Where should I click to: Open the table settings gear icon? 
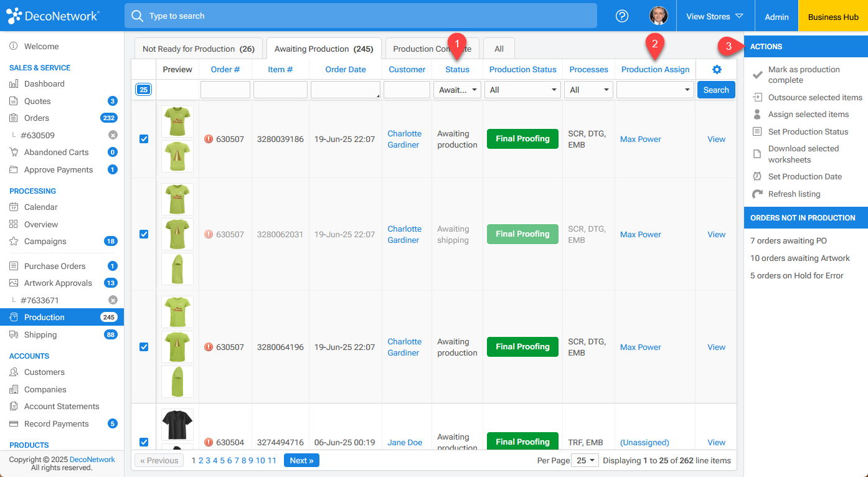pyautogui.click(x=716, y=70)
